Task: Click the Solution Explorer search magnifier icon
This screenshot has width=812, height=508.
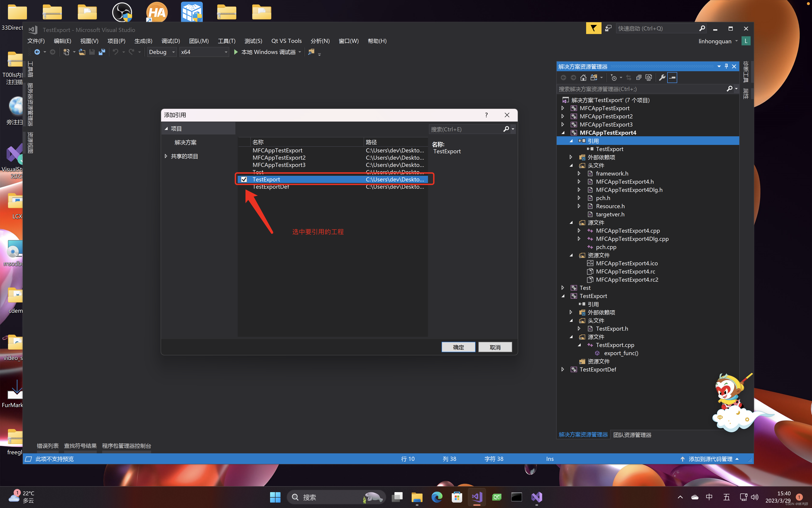Action: tap(729, 89)
